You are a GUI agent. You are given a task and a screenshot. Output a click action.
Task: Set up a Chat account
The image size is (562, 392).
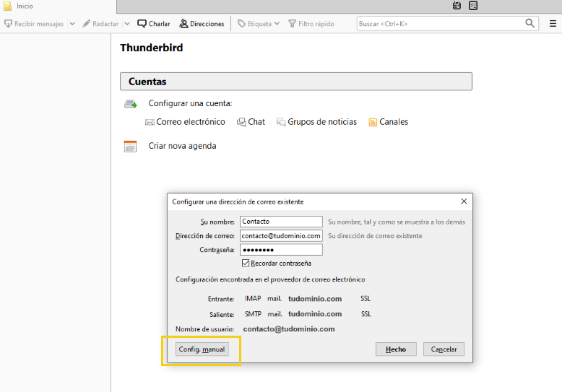251,122
